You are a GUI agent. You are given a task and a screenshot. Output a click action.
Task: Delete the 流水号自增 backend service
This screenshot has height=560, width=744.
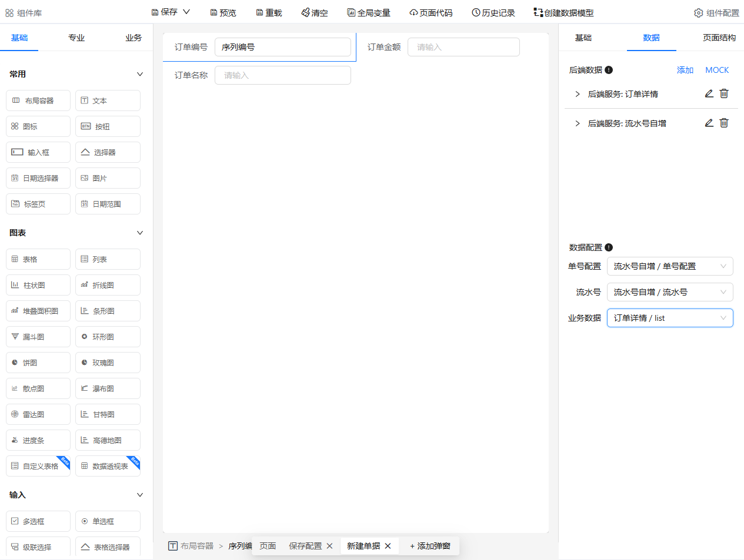pyautogui.click(x=724, y=123)
